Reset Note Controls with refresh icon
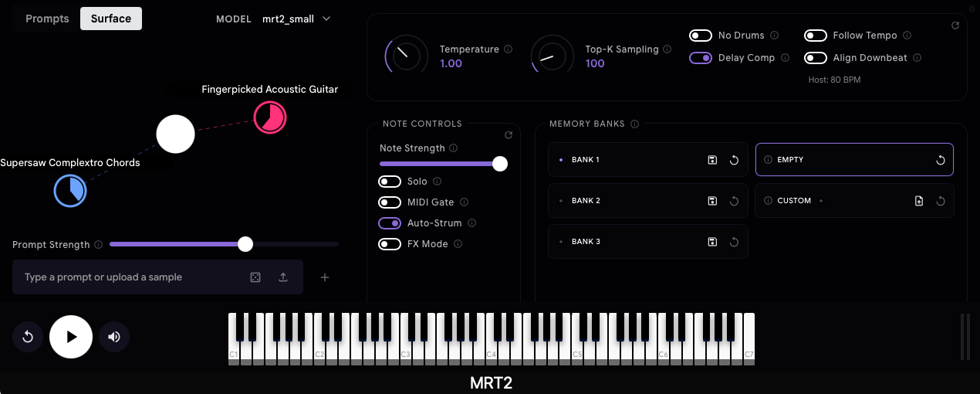Screen dimensions: 980x394 [508, 135]
